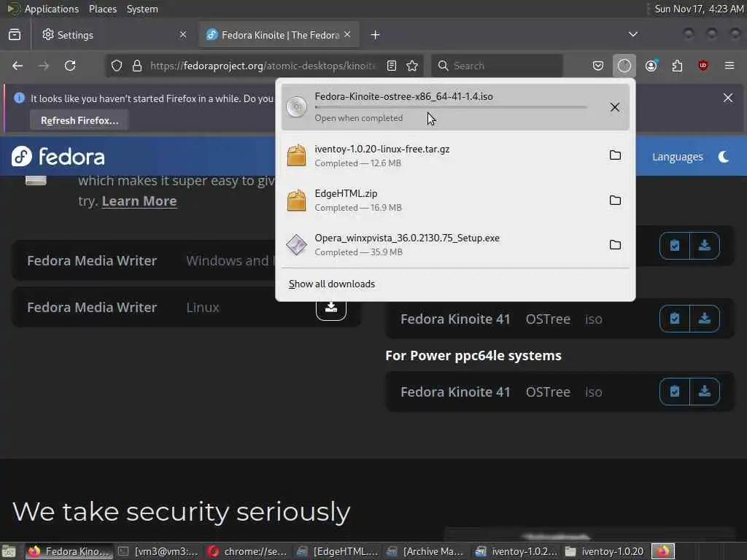Open the Firefox account menu
Viewport: 747px width, 560px height.
(x=651, y=66)
